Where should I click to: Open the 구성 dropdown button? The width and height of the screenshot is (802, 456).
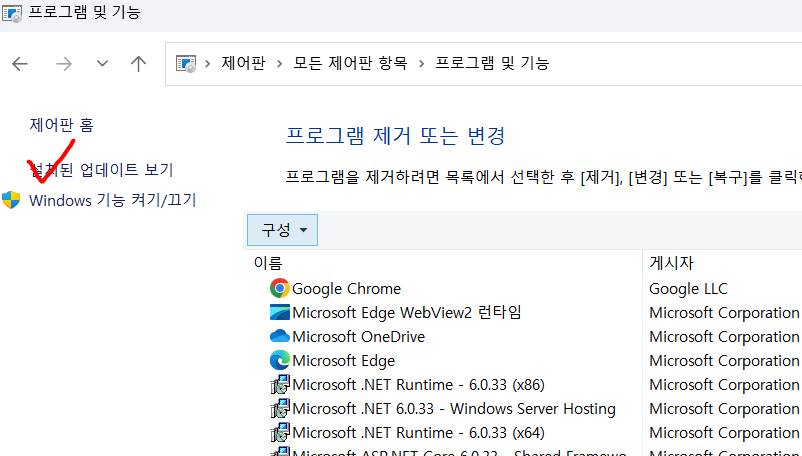tap(282, 230)
